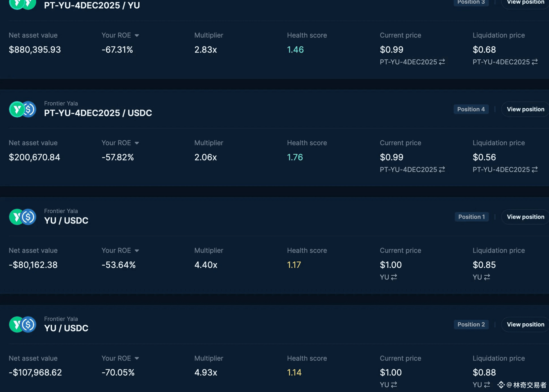Expand Your ROE dropdown in Position 4
This screenshot has height=392, width=549.
pyautogui.click(x=137, y=143)
